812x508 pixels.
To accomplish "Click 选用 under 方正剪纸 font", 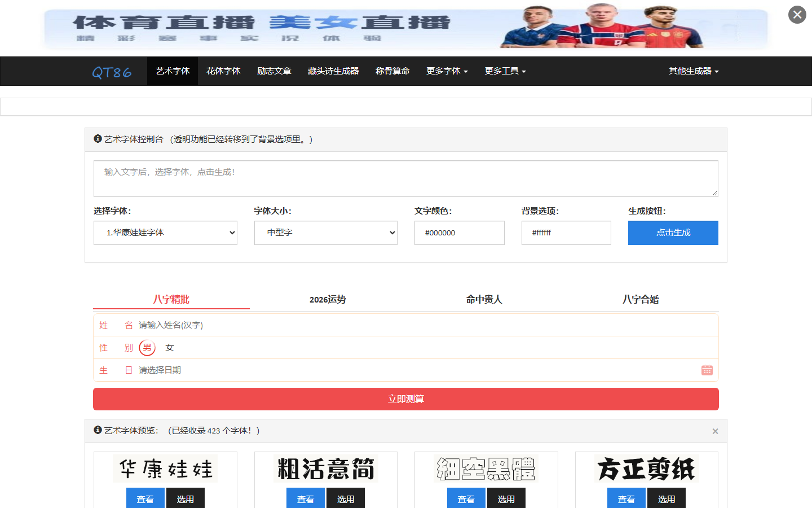I will tap(667, 498).
